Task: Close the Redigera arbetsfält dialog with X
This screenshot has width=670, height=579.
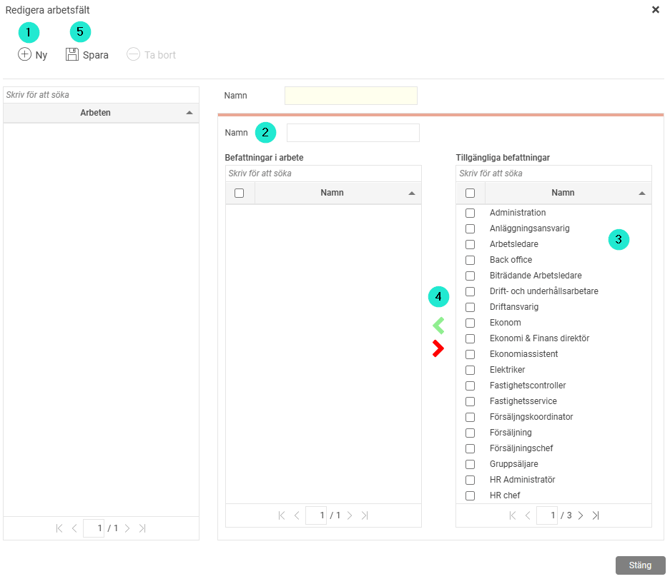Action: (655, 10)
